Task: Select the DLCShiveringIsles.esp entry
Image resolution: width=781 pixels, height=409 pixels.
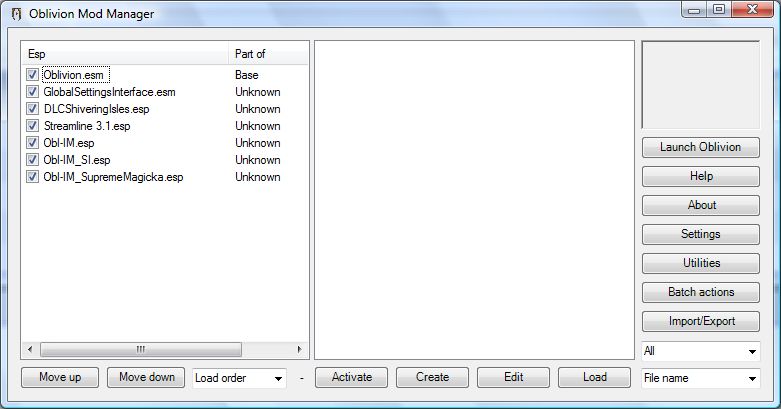Action: click(x=96, y=109)
